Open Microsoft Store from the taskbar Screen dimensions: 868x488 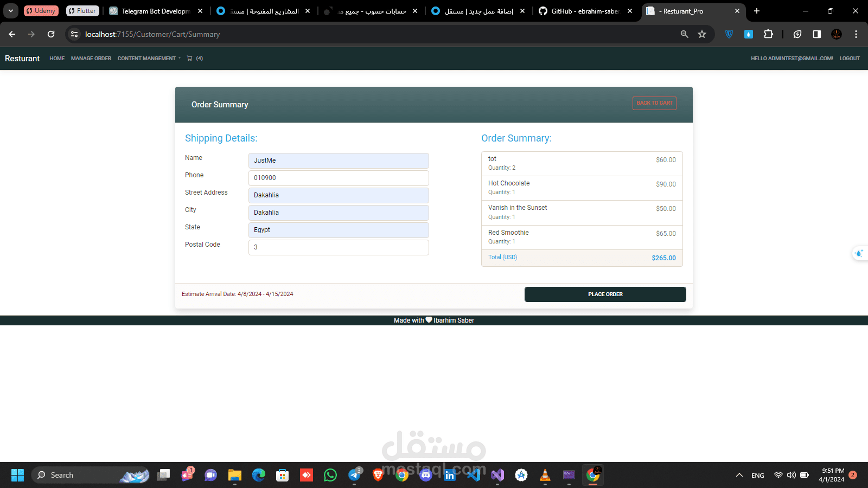point(282,475)
